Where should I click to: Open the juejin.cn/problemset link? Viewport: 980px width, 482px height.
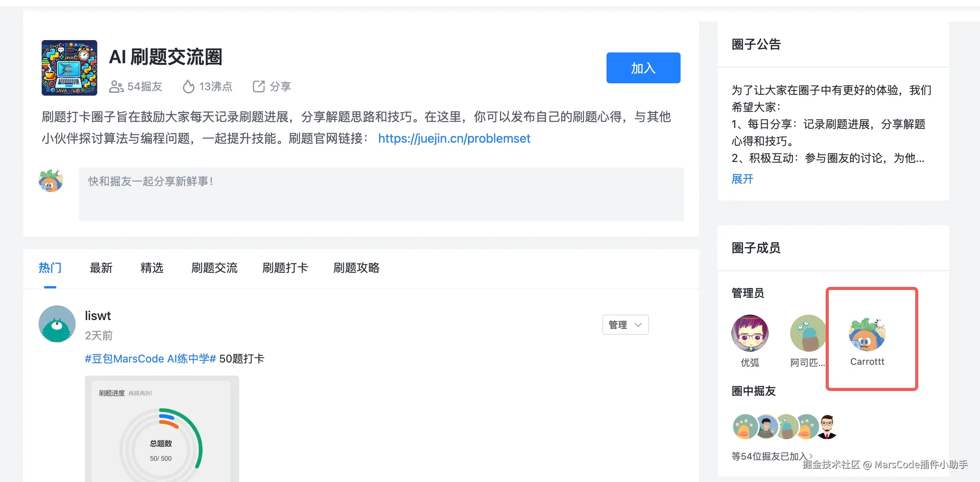click(x=454, y=138)
